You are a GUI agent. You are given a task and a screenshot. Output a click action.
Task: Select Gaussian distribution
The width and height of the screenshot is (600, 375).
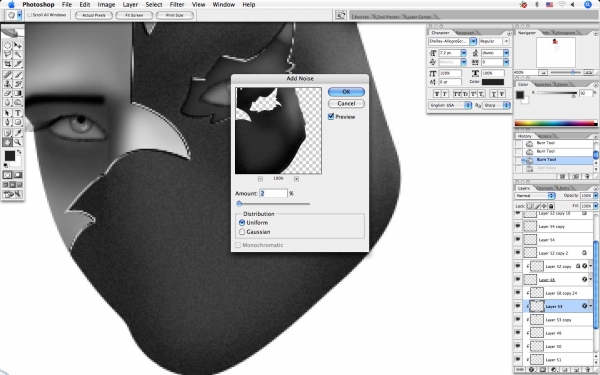click(x=242, y=232)
